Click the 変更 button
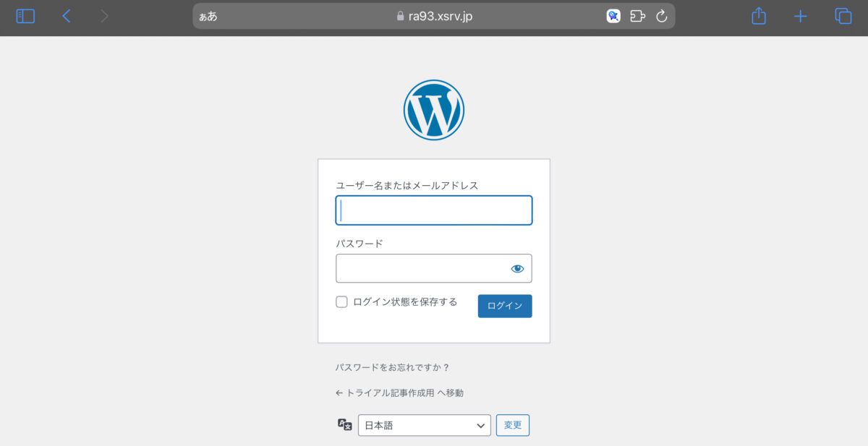The image size is (868, 446). pos(513,425)
